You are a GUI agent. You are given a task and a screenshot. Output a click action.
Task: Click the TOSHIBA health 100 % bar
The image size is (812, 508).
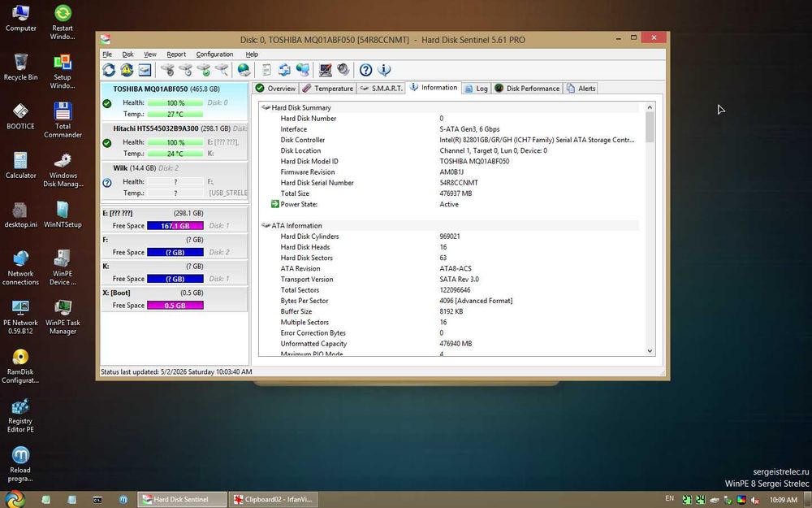click(x=175, y=102)
